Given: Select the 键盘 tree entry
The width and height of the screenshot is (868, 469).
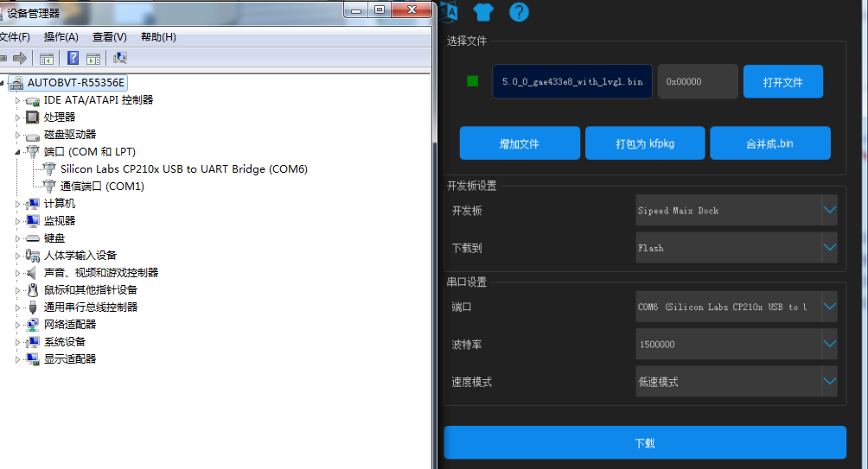Looking at the screenshot, I should [x=54, y=238].
